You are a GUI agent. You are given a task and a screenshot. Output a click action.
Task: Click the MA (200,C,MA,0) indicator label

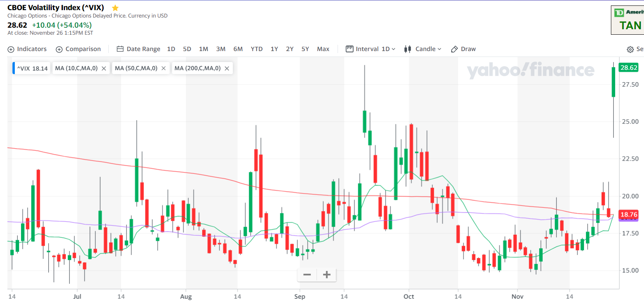point(197,68)
